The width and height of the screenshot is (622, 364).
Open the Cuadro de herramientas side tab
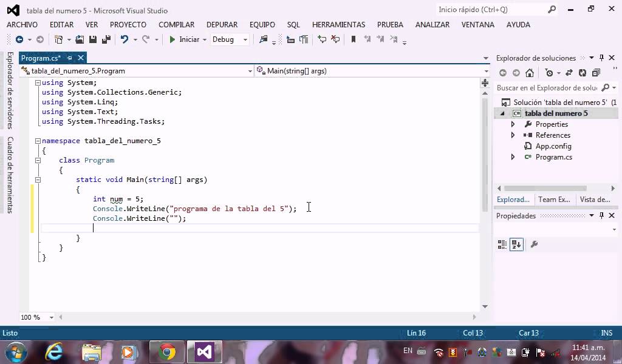click(10, 175)
